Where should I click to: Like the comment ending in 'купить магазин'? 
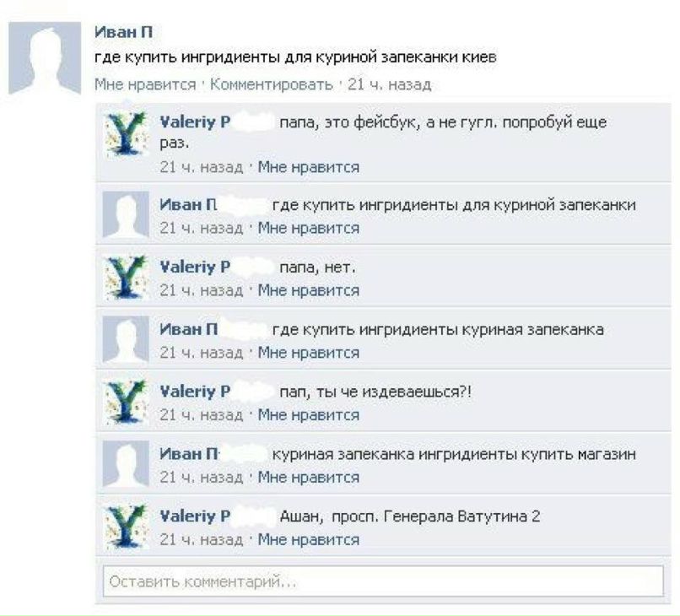[308, 477]
